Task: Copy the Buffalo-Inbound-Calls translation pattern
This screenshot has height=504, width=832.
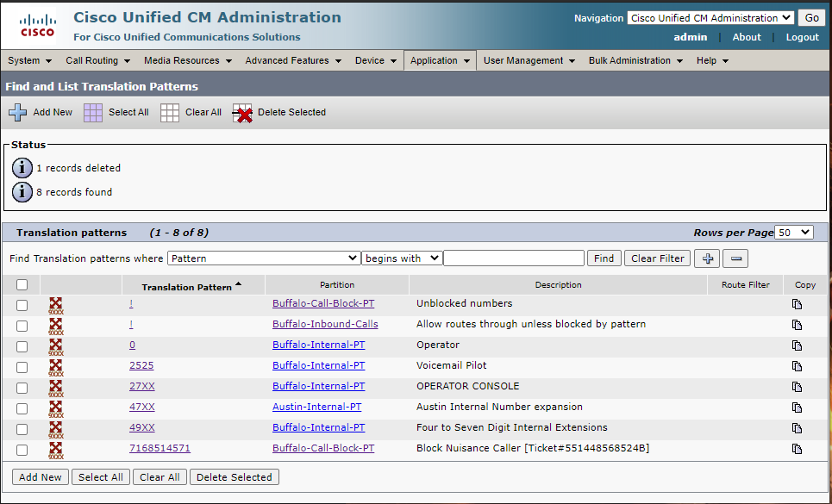Action: click(797, 325)
